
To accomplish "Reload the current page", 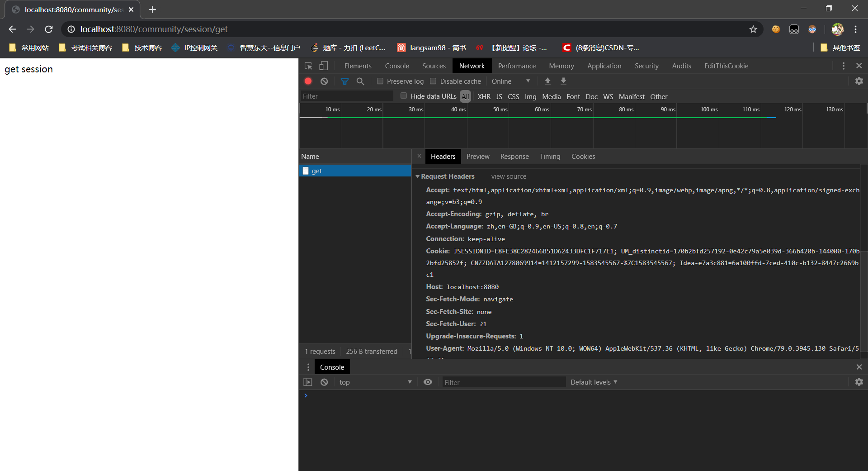I will 49,29.
